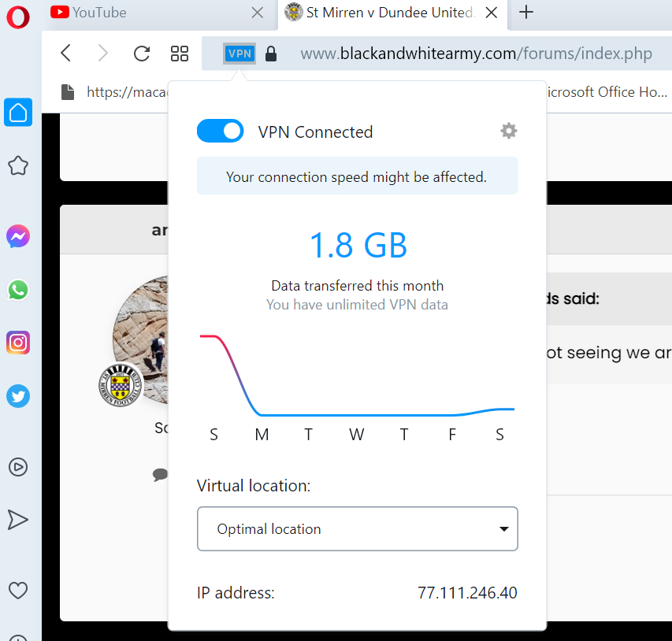Click the 1.8 GB data figure

tap(358, 245)
